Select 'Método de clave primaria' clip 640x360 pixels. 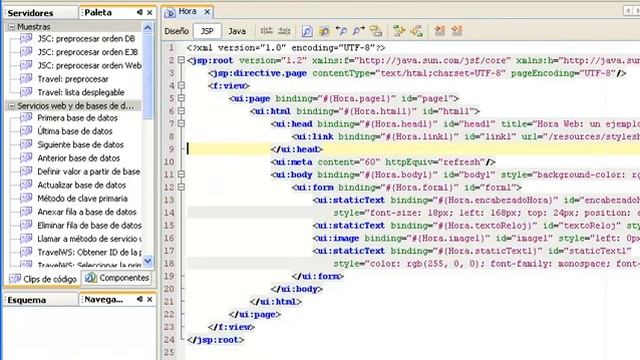click(x=82, y=198)
